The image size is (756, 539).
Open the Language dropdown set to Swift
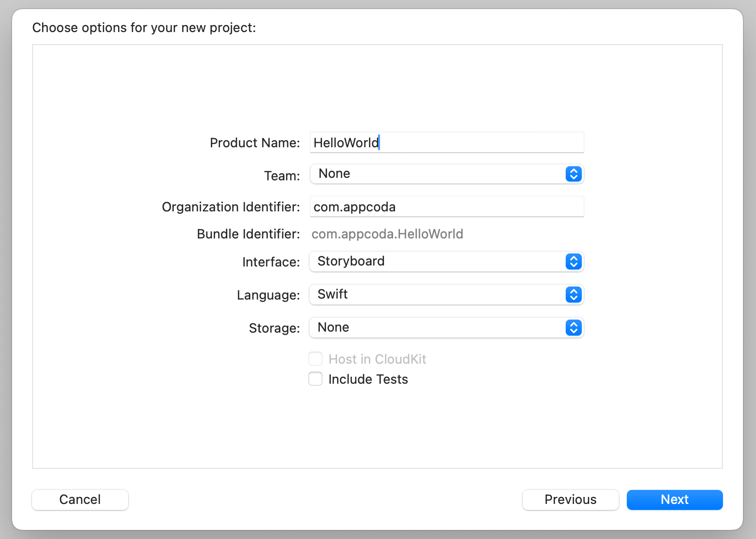click(446, 295)
